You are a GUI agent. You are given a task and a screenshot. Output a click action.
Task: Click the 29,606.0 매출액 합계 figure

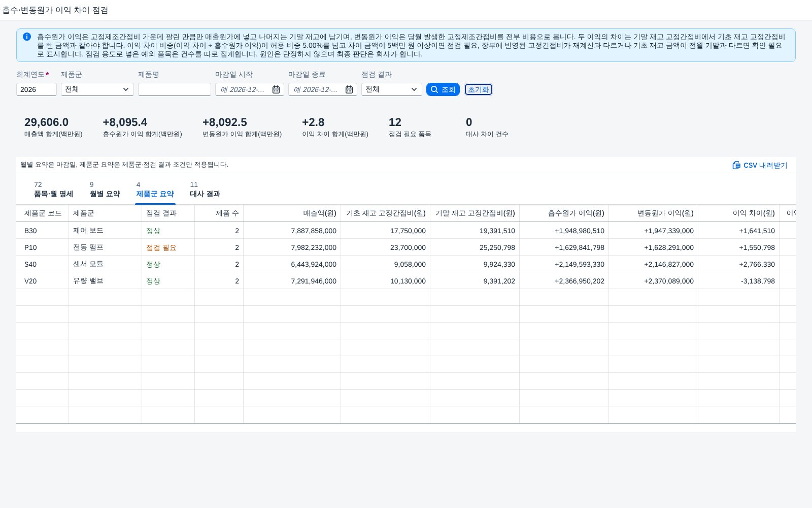pos(46,122)
